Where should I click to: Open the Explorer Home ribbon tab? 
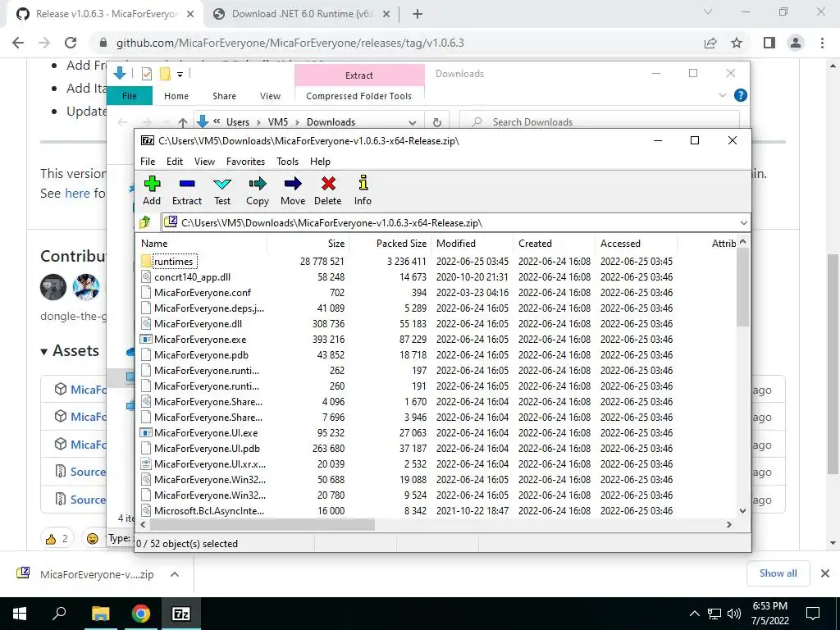click(x=176, y=96)
